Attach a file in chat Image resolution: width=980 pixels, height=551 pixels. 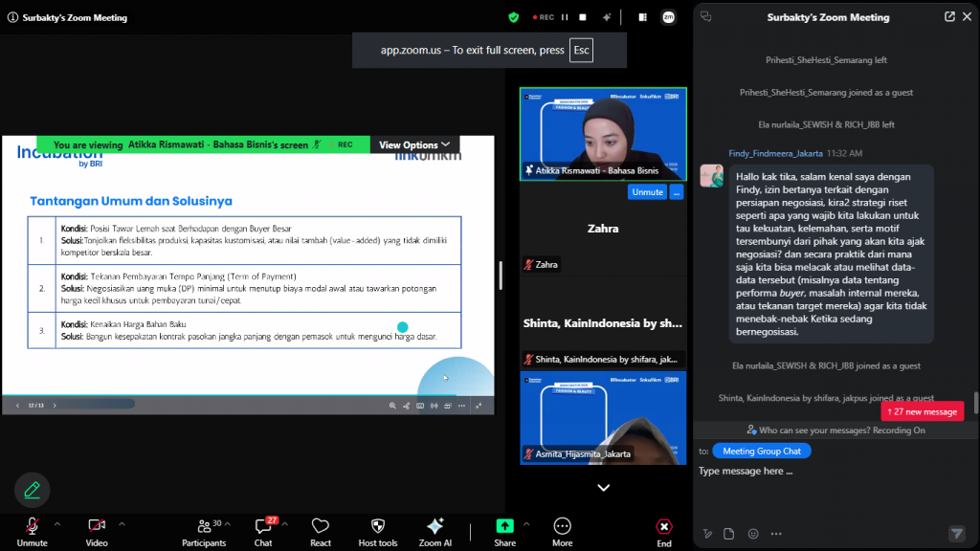point(728,534)
